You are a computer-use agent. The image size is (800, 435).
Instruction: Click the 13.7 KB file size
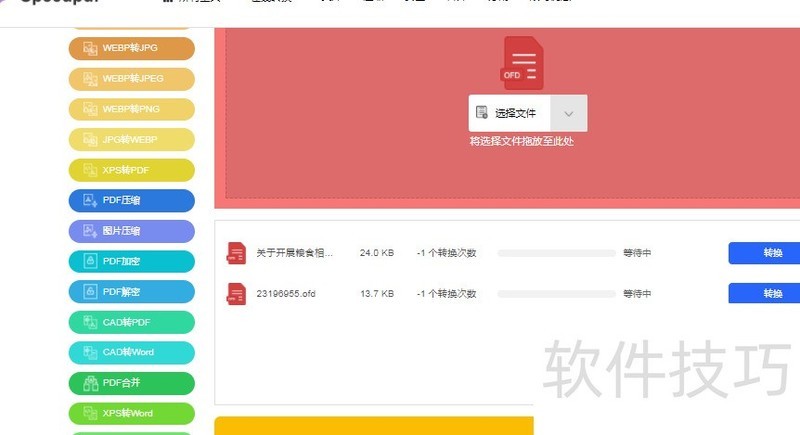tap(377, 294)
